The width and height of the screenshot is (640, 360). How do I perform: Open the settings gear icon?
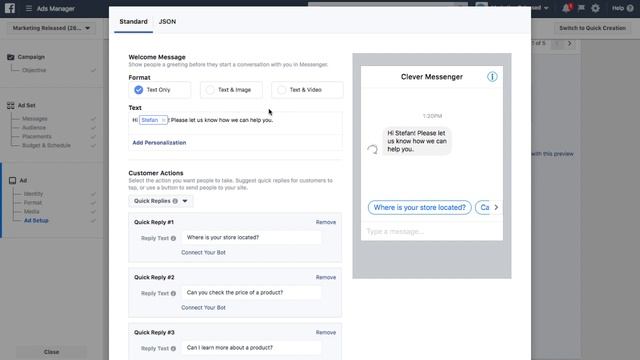[596, 8]
